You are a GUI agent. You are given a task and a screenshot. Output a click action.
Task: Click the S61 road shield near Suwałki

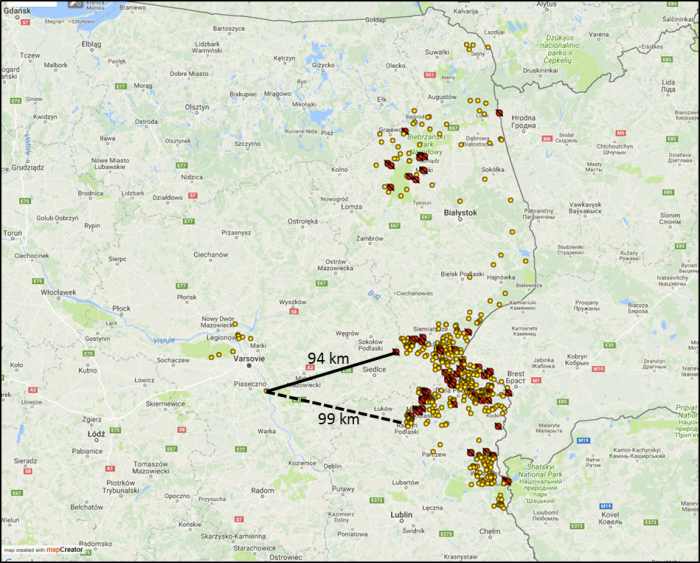click(x=429, y=75)
